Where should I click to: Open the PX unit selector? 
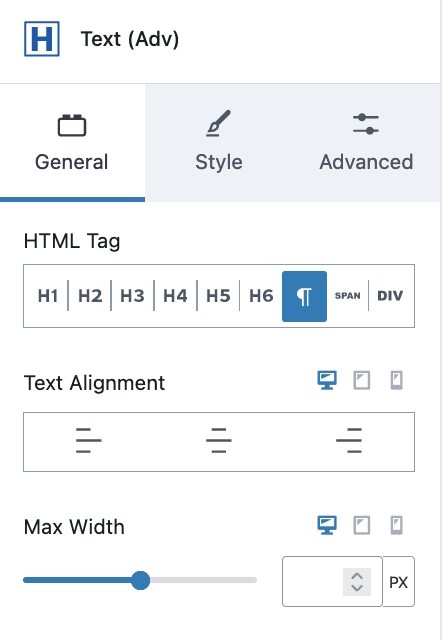pos(398,582)
